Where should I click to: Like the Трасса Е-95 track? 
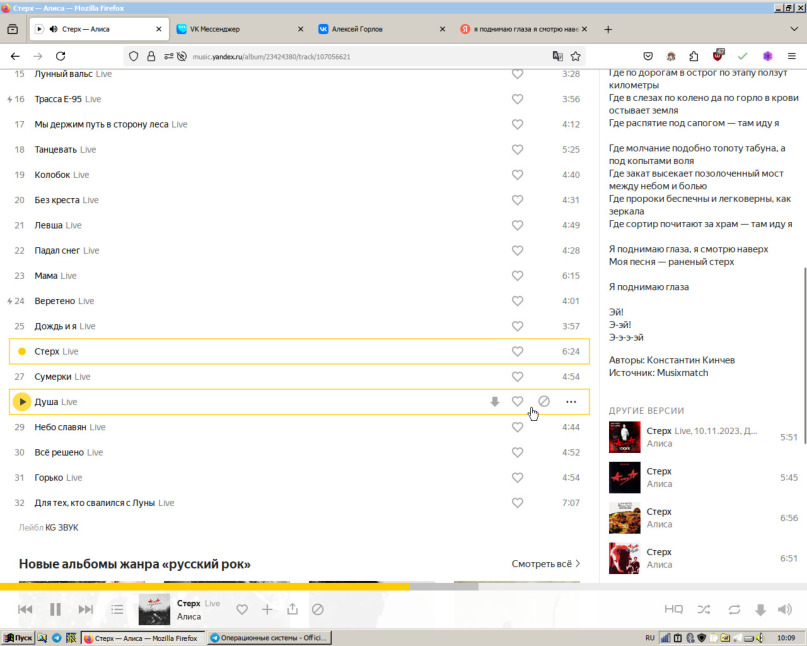click(517, 99)
